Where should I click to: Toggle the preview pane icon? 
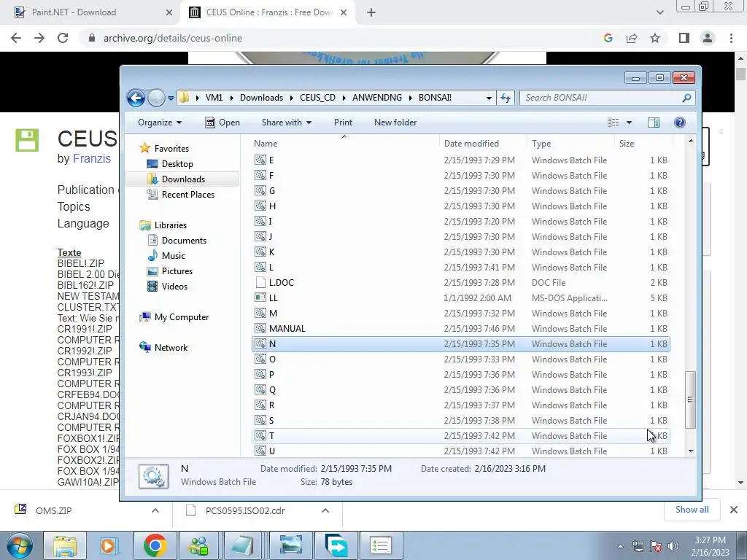point(653,122)
